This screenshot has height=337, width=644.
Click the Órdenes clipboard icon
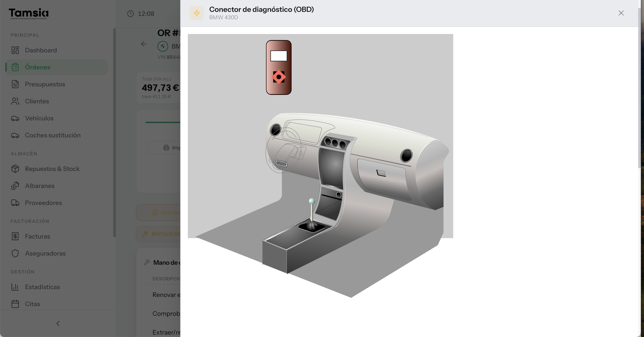15,67
